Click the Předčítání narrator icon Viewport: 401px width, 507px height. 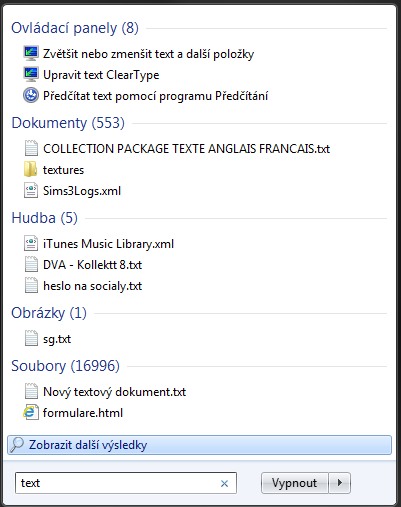(31, 95)
